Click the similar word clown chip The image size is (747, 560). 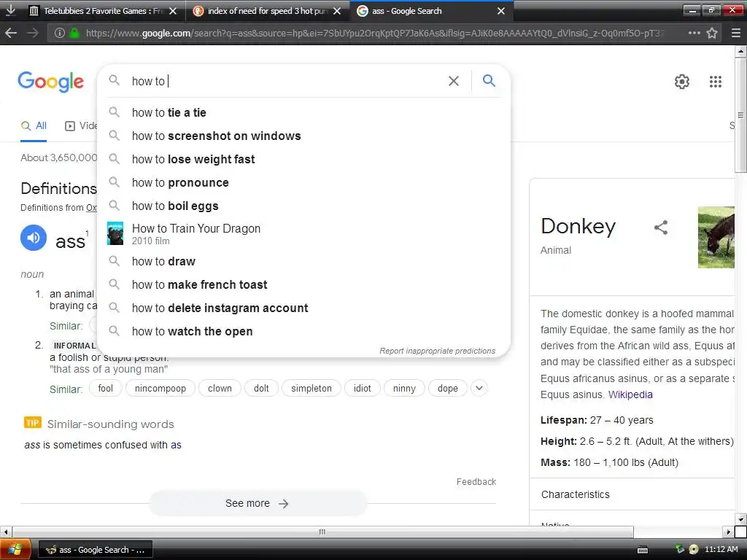[x=220, y=388]
